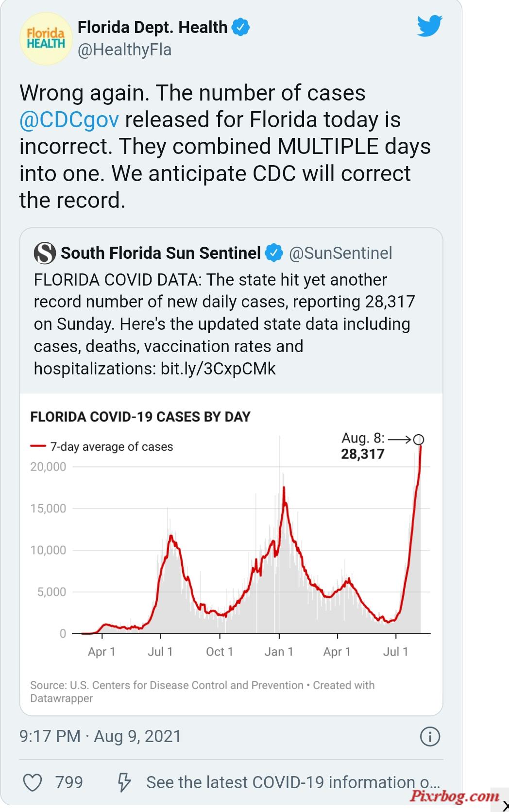Viewport: 509px width, 812px height.
Task: Open Florida Health profile avatar
Action: (x=46, y=39)
